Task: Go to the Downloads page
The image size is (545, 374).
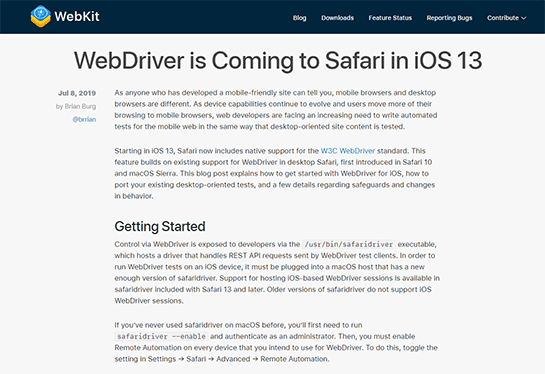Action: 337,18
